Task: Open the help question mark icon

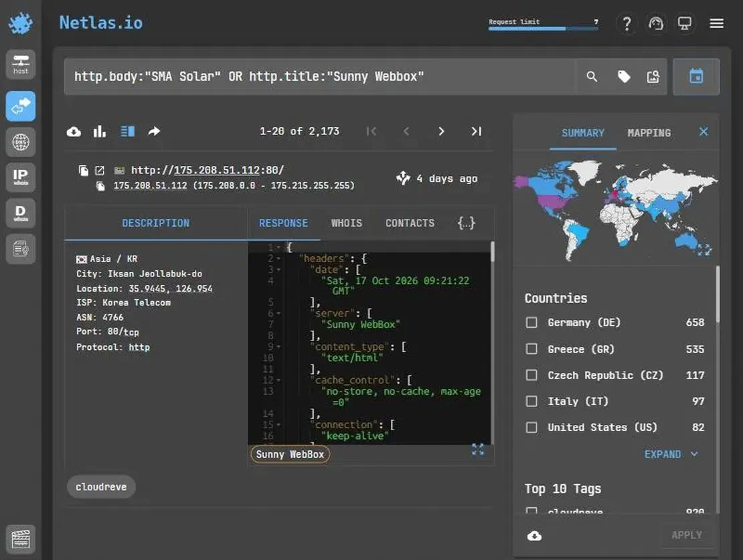Action: click(x=627, y=23)
